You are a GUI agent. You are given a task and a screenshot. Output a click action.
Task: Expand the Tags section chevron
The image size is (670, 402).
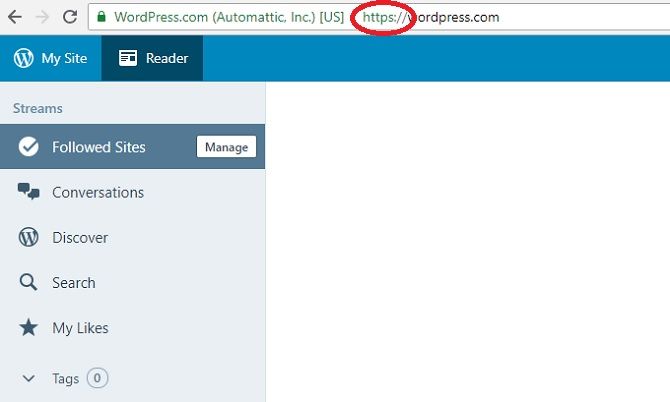pos(28,379)
